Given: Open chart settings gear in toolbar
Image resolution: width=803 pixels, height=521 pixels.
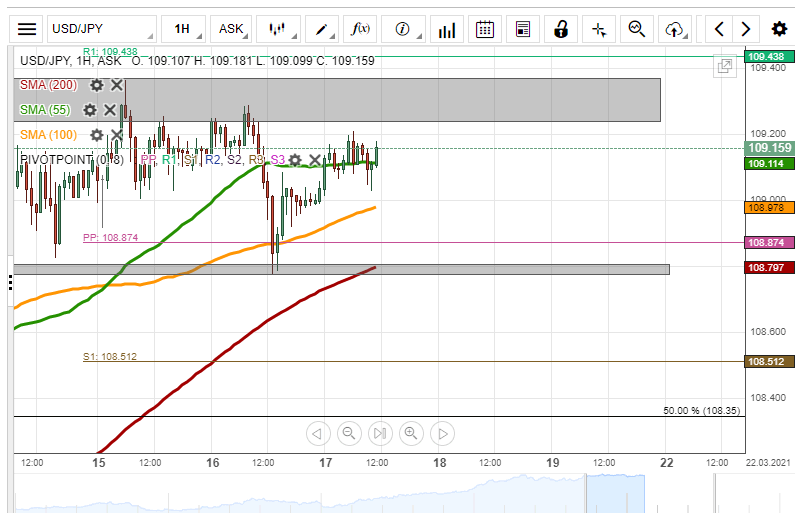Looking at the screenshot, I should [779, 29].
